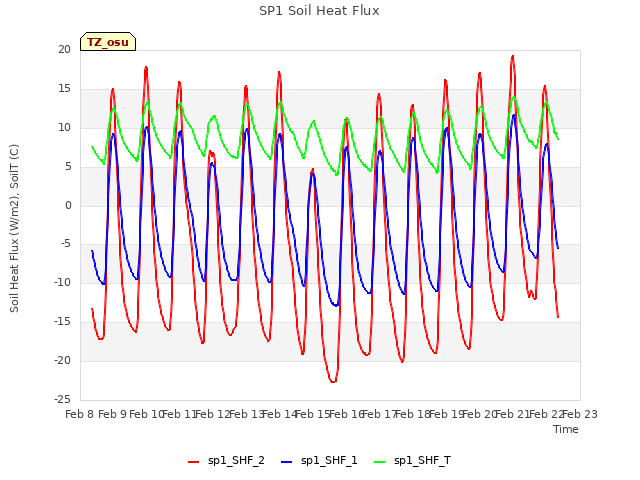This screenshot has height=480, width=640.
Task: Click the Feb 9 x-axis tick label
Action: [x=113, y=414]
